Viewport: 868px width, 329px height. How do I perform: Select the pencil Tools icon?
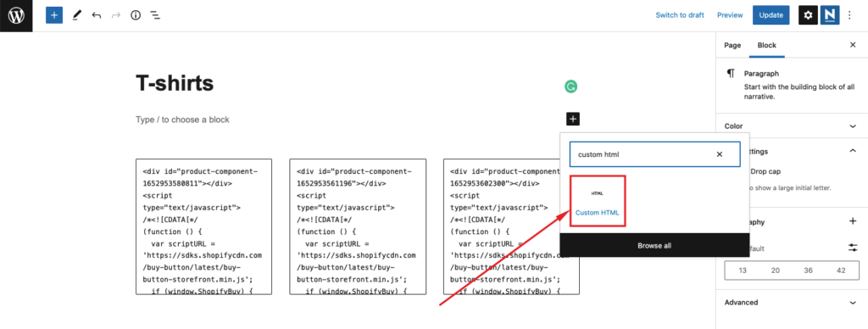click(76, 15)
